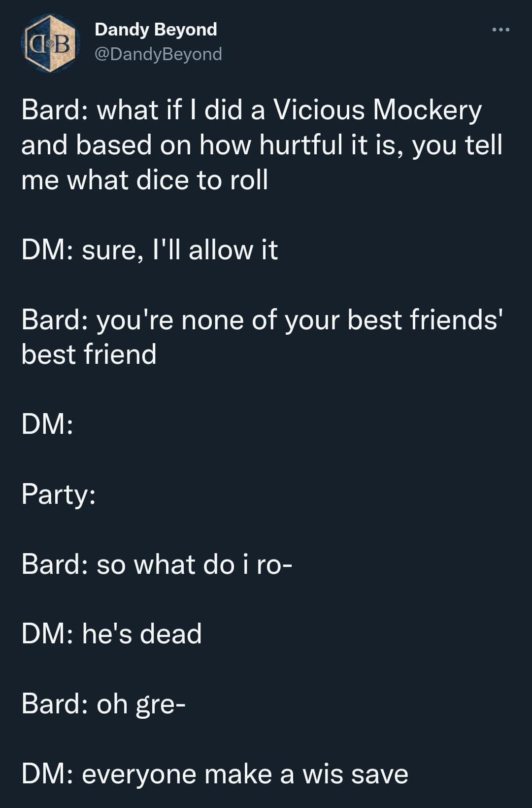Click the word "dead" in the tweet

coord(171,634)
